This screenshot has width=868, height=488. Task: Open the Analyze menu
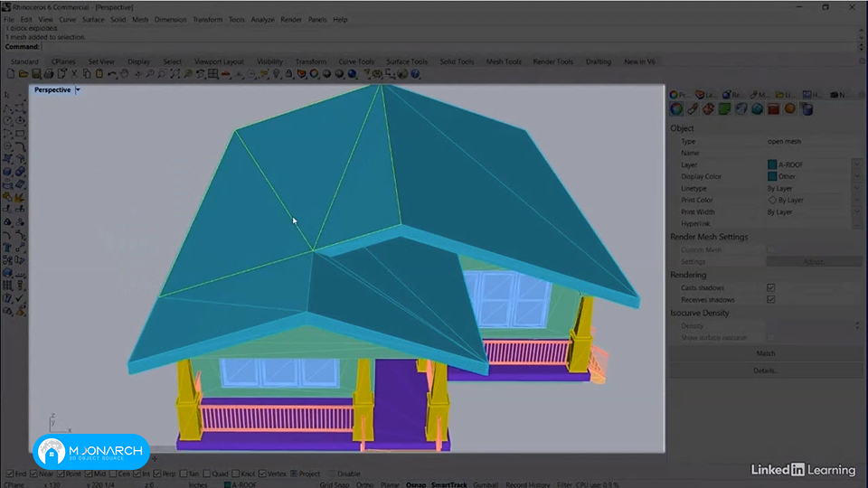coord(262,19)
